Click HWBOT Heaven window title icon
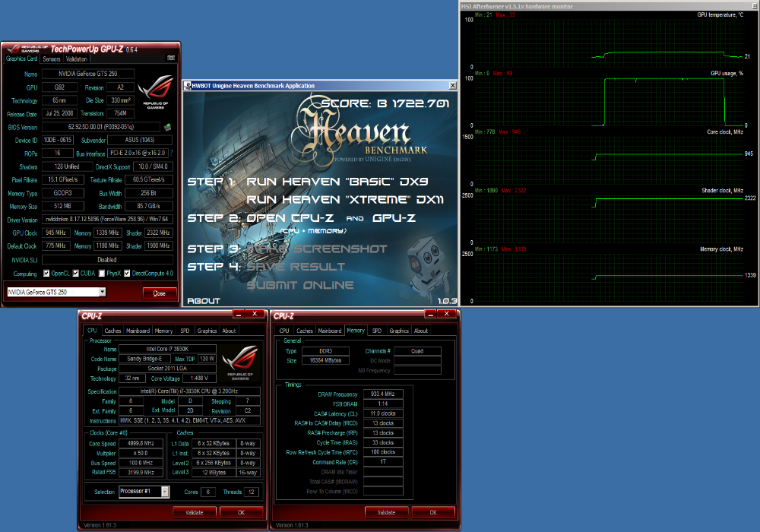 click(x=187, y=86)
